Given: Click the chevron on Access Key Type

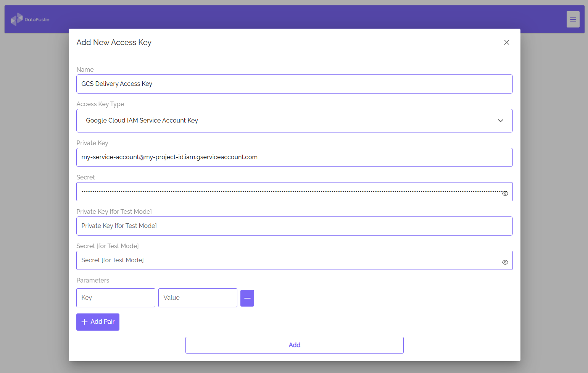Looking at the screenshot, I should coord(500,121).
